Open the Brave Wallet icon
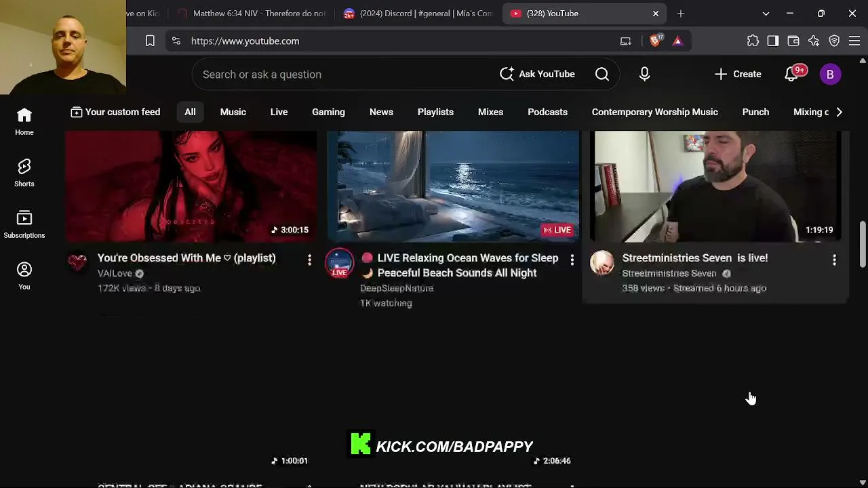The height and width of the screenshot is (488, 868). pos(793,41)
